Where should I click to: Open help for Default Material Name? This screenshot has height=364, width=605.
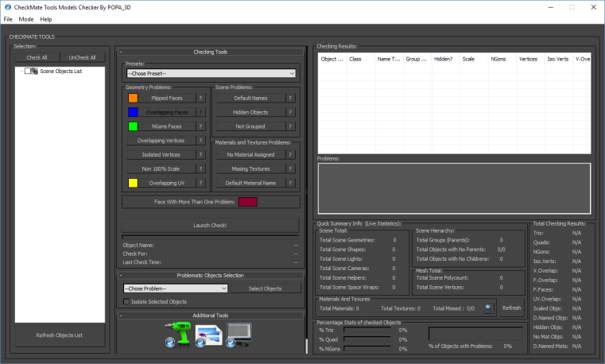(x=290, y=183)
